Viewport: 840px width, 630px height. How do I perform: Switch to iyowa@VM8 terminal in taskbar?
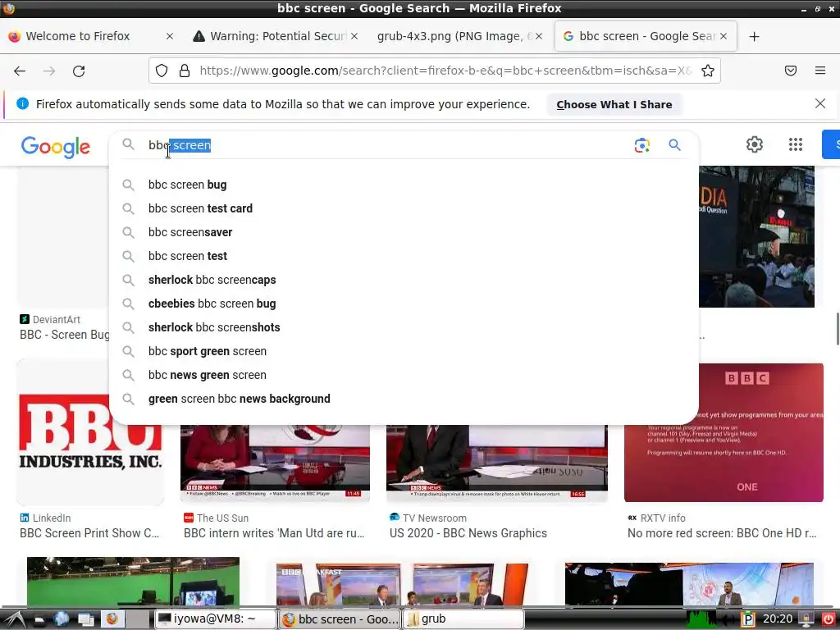[x=216, y=619]
